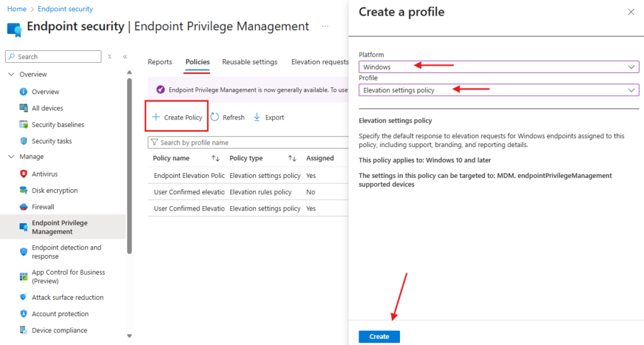Open the Elevation requests tab

[x=319, y=62]
